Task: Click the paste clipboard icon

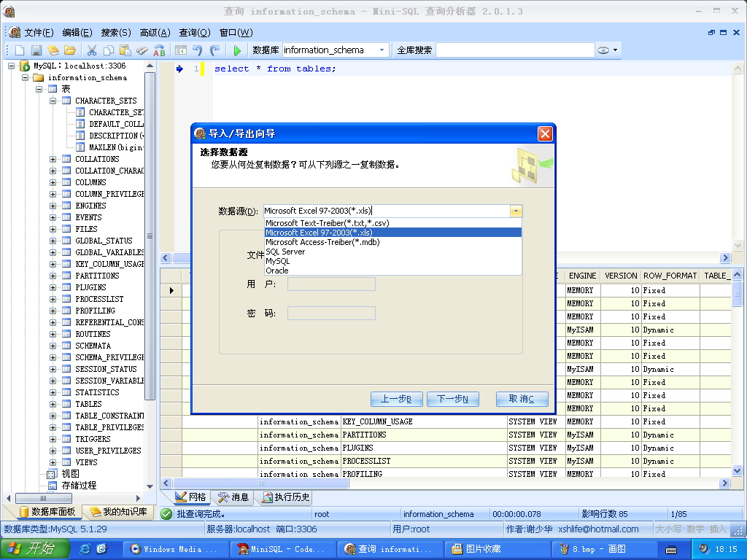Action: click(x=125, y=50)
